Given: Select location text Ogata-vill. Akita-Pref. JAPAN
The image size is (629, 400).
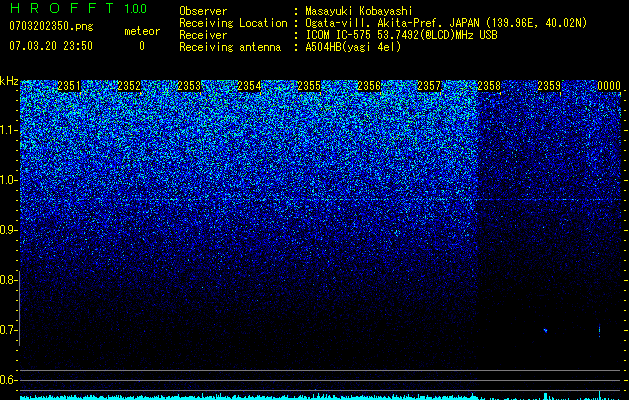Looking at the screenshot, I should pos(392,23).
